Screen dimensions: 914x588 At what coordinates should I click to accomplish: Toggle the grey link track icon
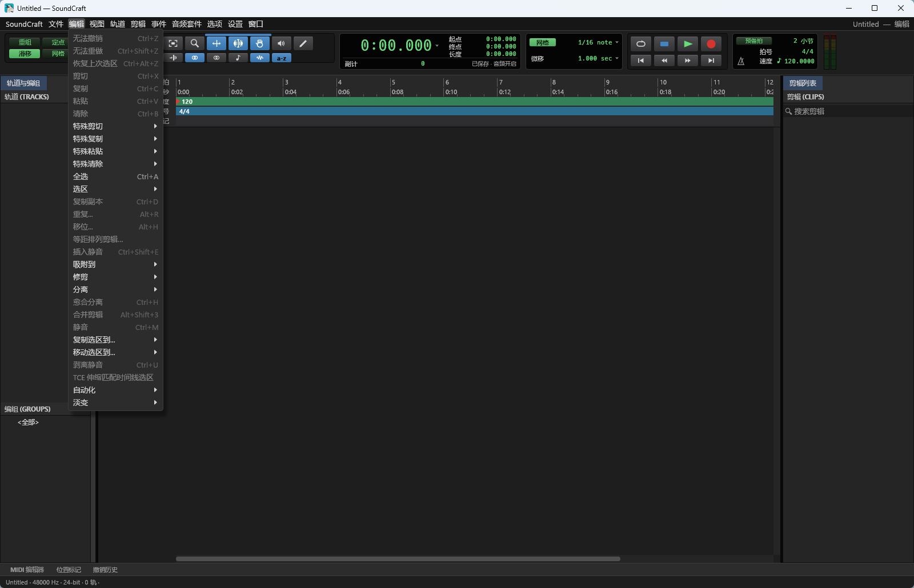(x=217, y=58)
